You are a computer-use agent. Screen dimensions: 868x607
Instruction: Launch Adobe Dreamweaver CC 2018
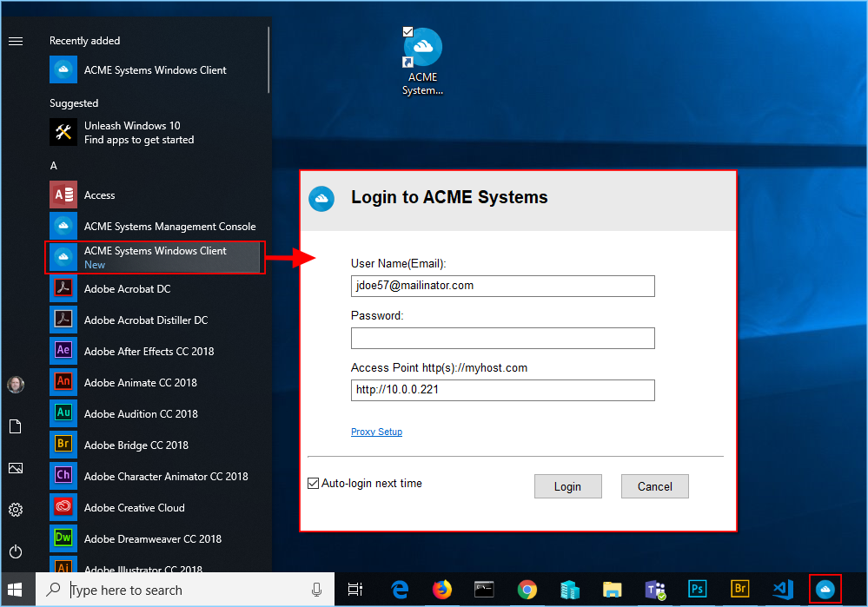pyautogui.click(x=154, y=539)
